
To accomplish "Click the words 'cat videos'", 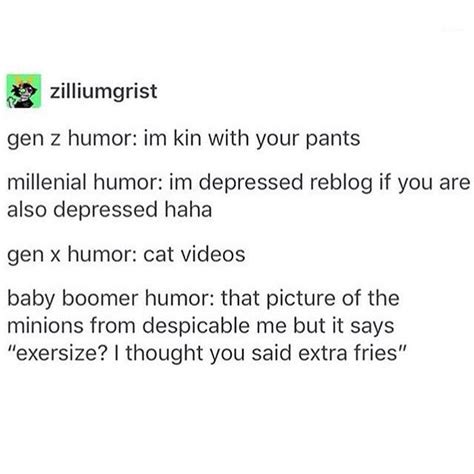I will coord(194,255).
